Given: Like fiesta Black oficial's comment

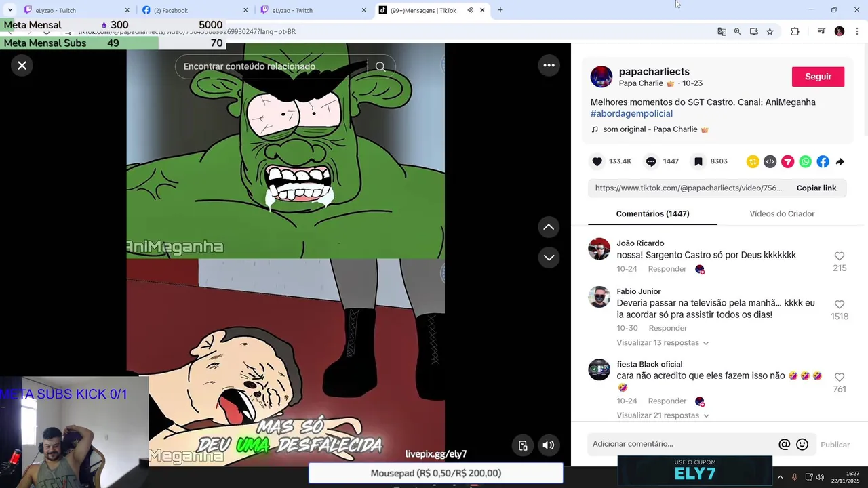Looking at the screenshot, I should tap(840, 377).
